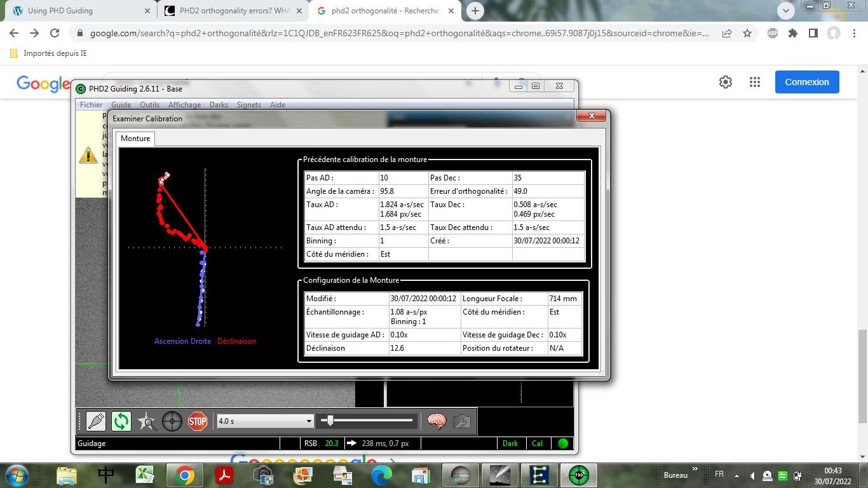868x488 pixels.
Task: Reload the Chrome page
Action: click(x=55, y=33)
